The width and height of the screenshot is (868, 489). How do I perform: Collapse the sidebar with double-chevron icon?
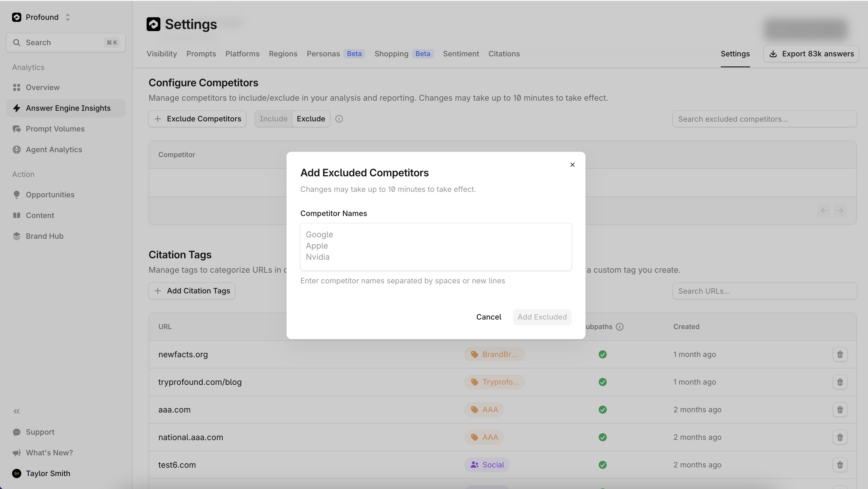pos(16,411)
